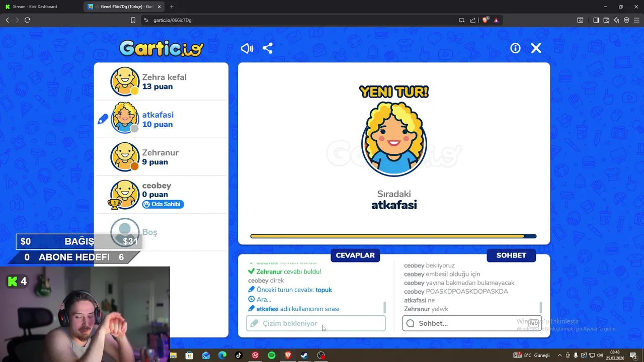The image size is (644, 362).
Task: Exit the room with the X icon
Action: pos(536,48)
